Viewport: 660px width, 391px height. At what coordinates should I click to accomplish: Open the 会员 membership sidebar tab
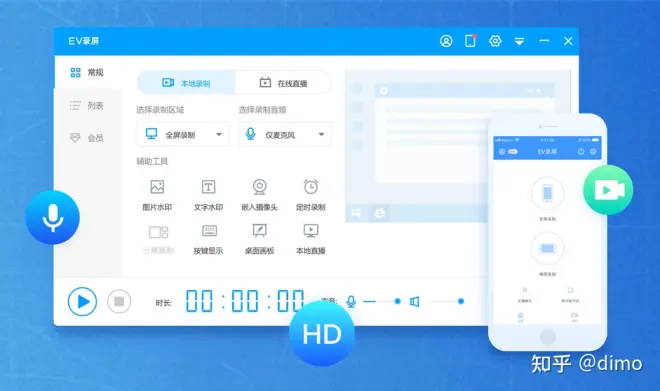tap(88, 138)
